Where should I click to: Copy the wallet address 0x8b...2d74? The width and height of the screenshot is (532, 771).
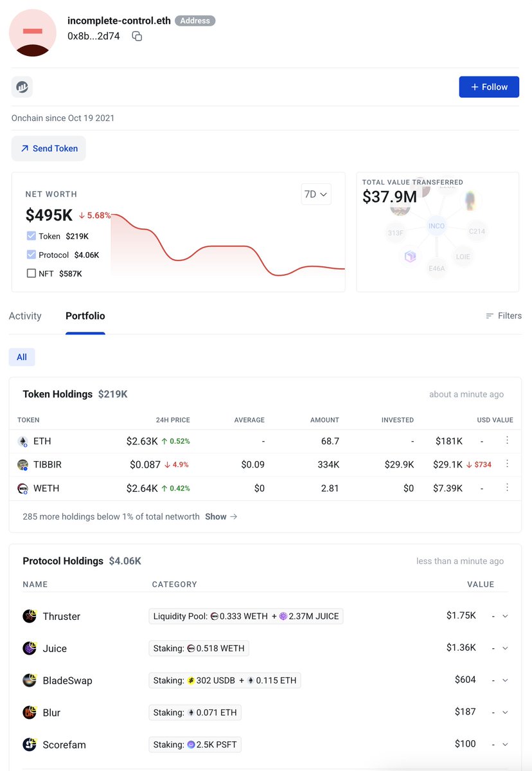pos(137,37)
